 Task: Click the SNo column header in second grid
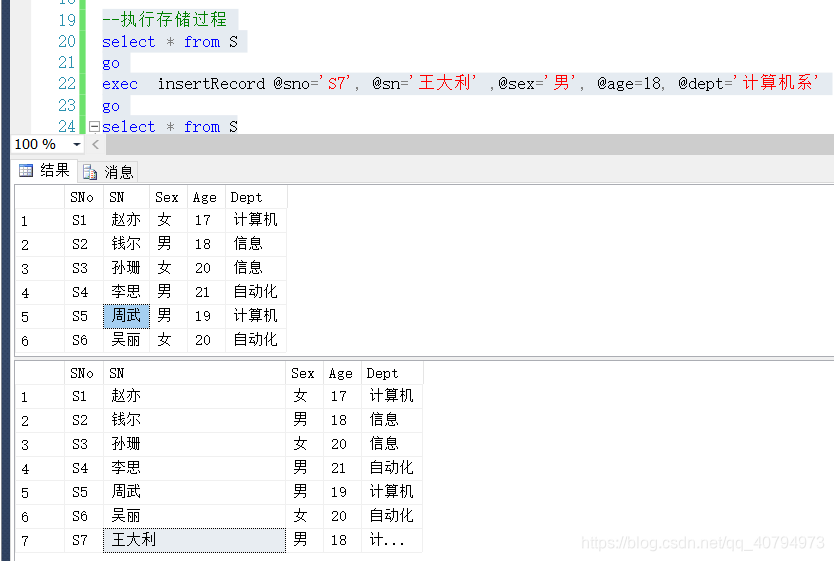[x=84, y=373]
